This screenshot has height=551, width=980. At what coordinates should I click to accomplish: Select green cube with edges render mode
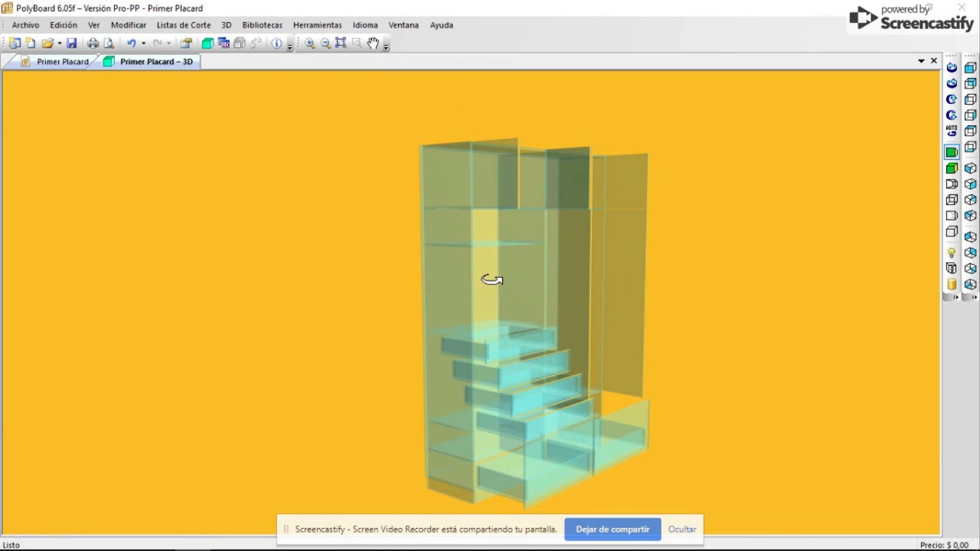point(952,168)
